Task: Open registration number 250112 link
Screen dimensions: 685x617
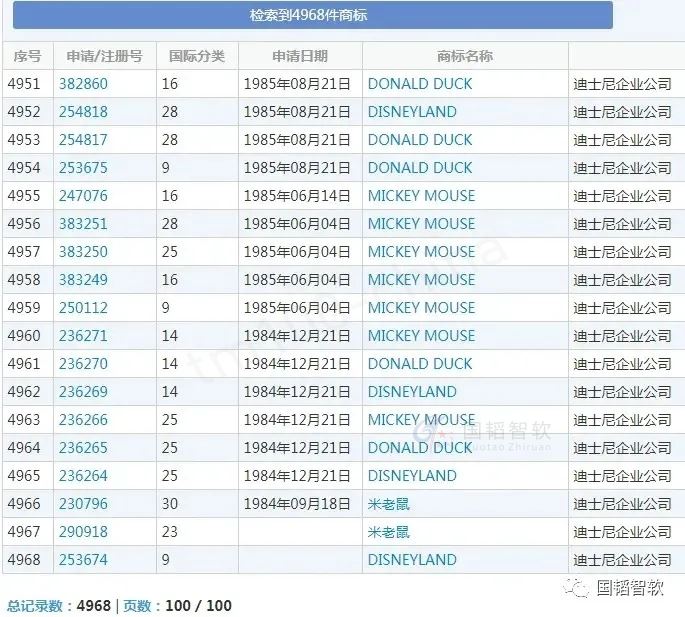Action: click(x=83, y=307)
